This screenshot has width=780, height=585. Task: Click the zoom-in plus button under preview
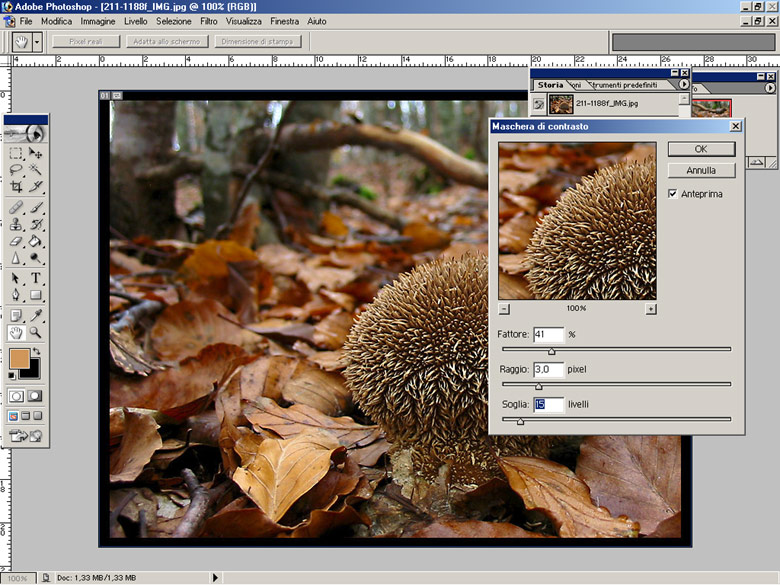(x=651, y=309)
